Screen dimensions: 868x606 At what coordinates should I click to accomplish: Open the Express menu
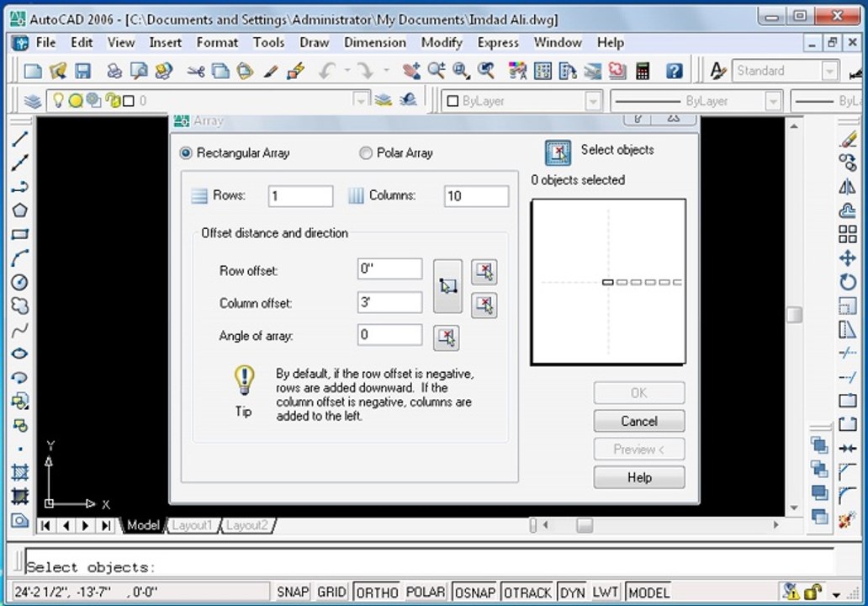498,43
